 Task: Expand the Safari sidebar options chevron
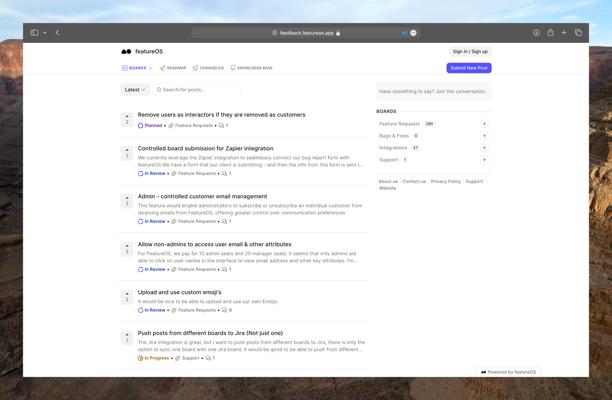pyautogui.click(x=45, y=33)
